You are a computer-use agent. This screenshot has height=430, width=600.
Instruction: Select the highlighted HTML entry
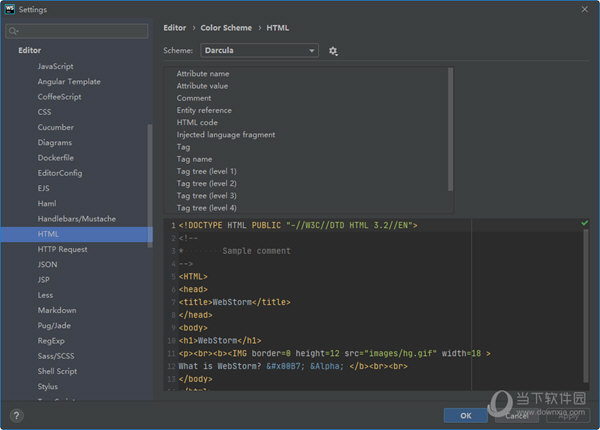pos(77,234)
